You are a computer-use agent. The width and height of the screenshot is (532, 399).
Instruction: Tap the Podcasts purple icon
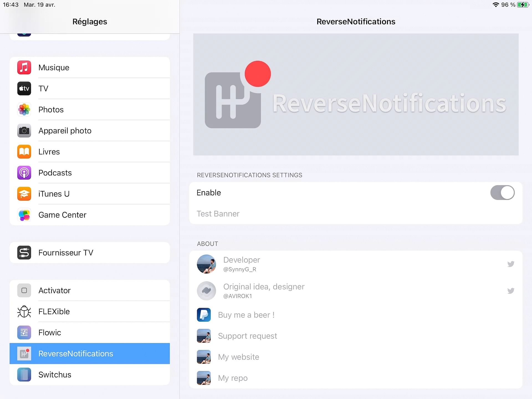[24, 173]
